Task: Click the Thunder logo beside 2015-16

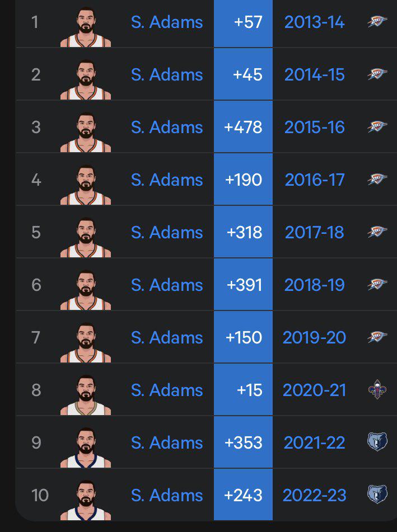Action: point(377,127)
